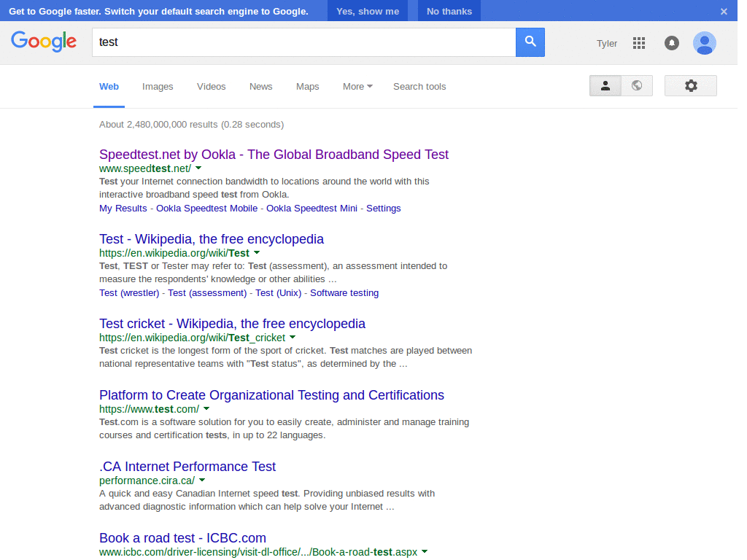Click the Tyler account name
The image size is (747, 560).
pos(606,44)
